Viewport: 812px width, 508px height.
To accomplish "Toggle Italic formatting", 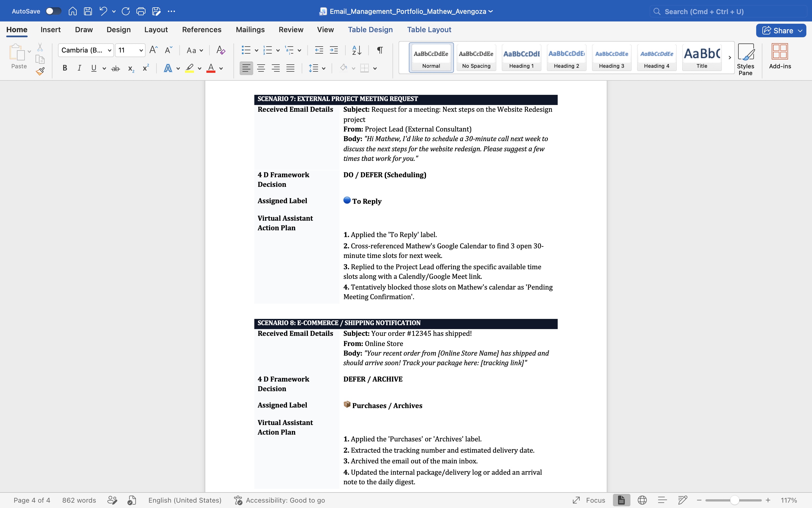I will [x=79, y=68].
